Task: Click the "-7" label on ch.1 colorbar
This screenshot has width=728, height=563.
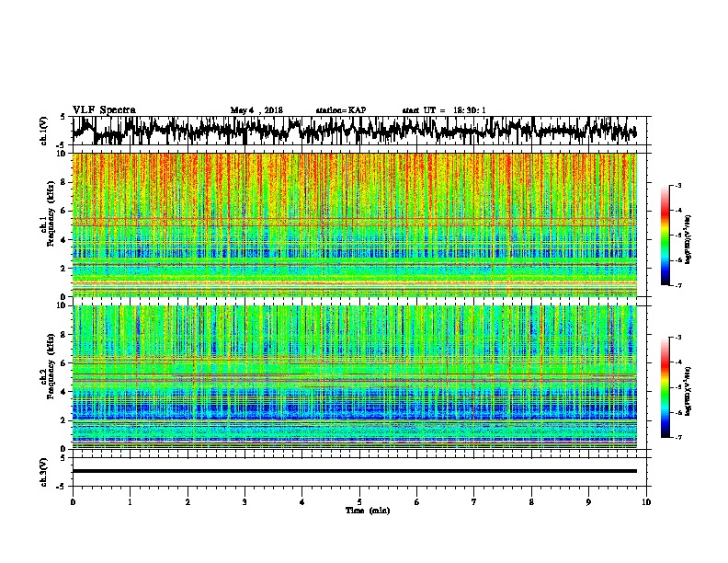Action: tap(678, 285)
